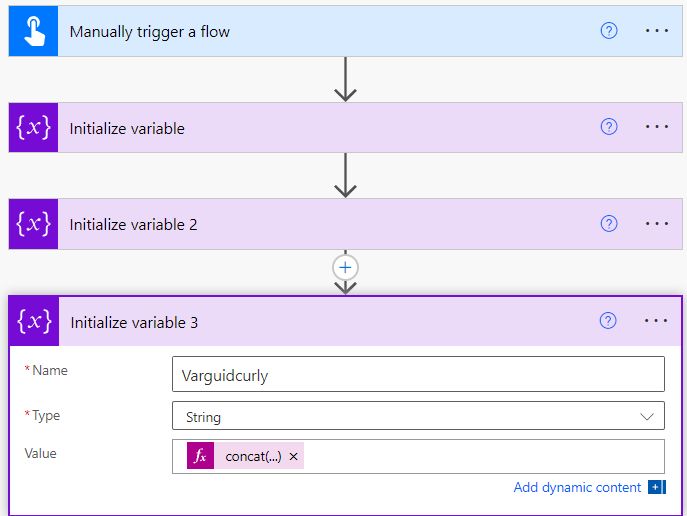Image resolution: width=687 pixels, height=516 pixels.
Task: Remove the concat expression with the X
Action: [294, 456]
